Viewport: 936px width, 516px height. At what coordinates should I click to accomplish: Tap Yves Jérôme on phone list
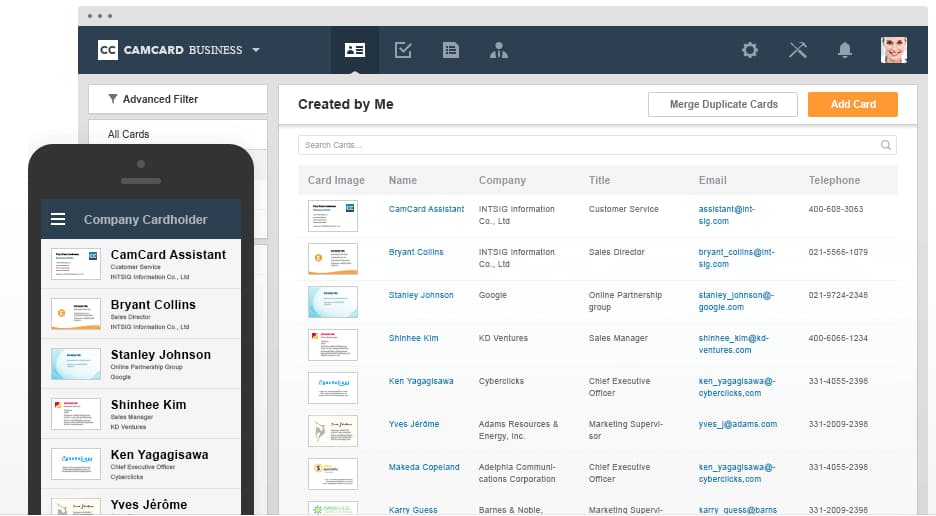(x=141, y=503)
